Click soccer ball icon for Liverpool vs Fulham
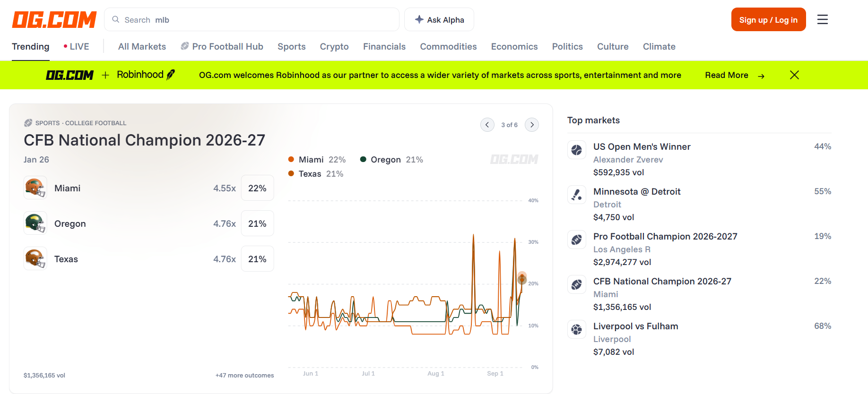 tap(577, 329)
